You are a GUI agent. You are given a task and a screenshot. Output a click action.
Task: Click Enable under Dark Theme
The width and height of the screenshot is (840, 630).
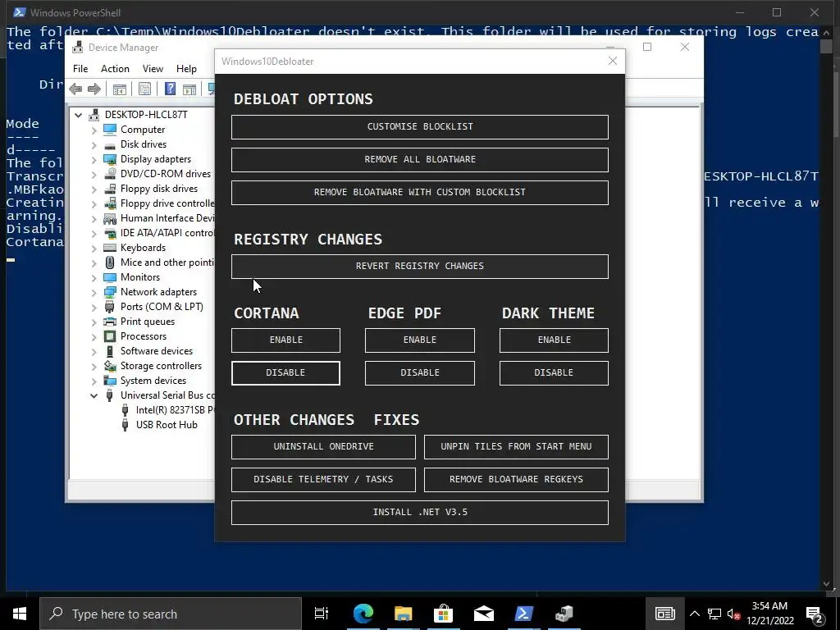554,340
